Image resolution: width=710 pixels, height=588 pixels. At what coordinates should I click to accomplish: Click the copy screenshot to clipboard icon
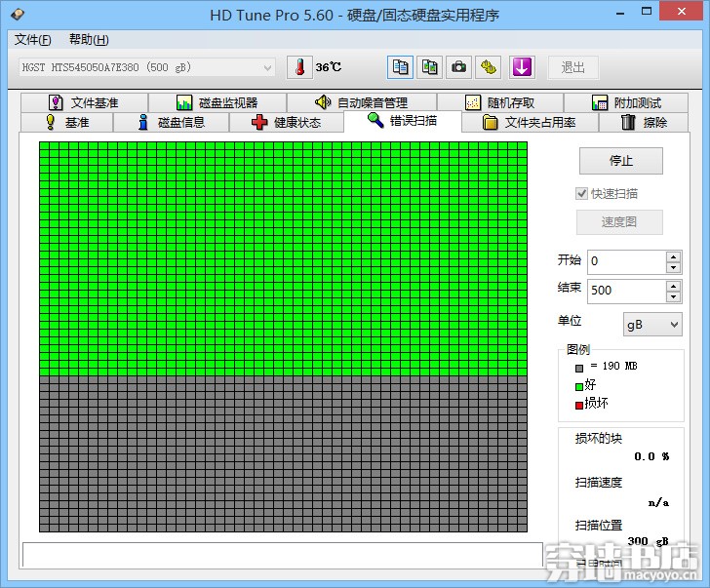tap(429, 67)
